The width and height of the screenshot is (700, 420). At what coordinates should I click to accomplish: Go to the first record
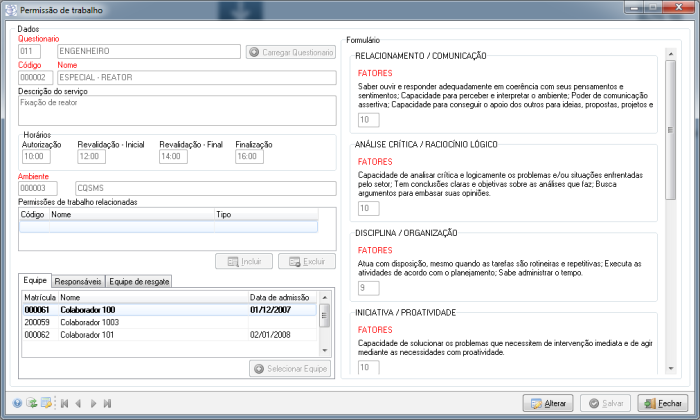(64, 403)
